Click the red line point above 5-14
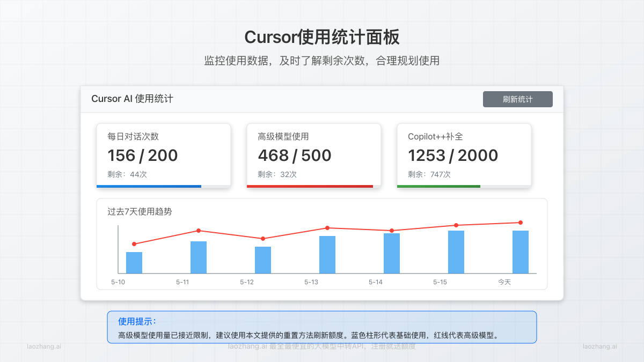This screenshot has height=362, width=644. 392,231
